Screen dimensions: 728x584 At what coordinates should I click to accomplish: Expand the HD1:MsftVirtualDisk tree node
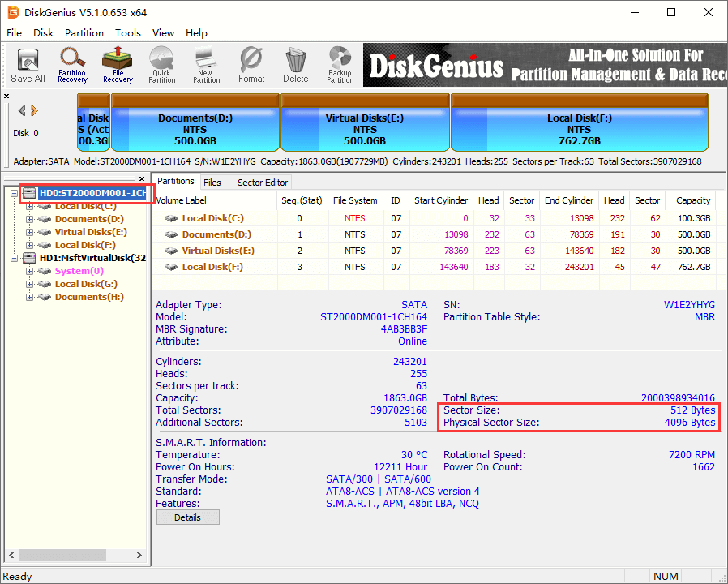coord(16,258)
